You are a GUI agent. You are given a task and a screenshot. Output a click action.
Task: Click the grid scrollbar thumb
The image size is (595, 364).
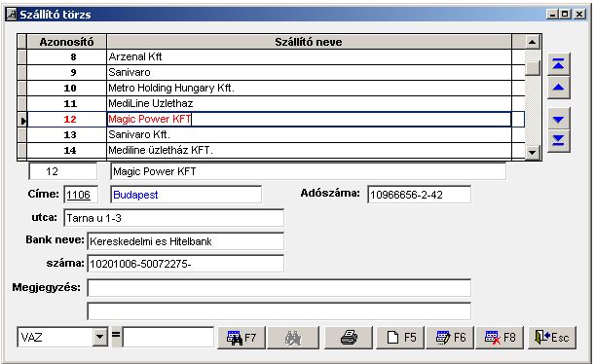[533, 68]
